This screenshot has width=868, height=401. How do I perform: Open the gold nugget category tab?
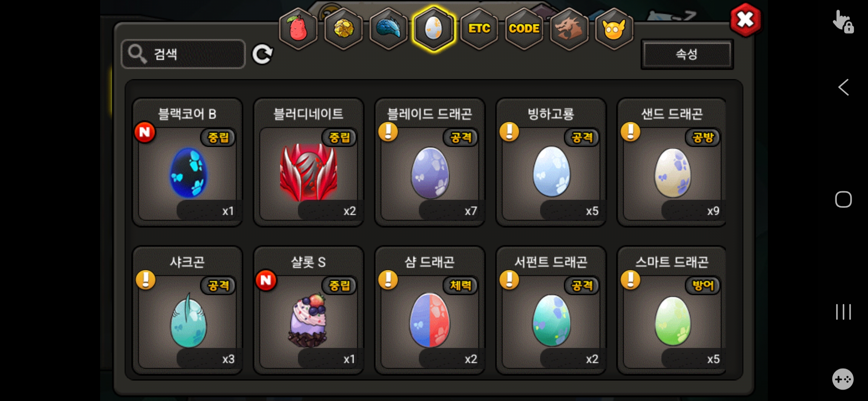tap(343, 29)
